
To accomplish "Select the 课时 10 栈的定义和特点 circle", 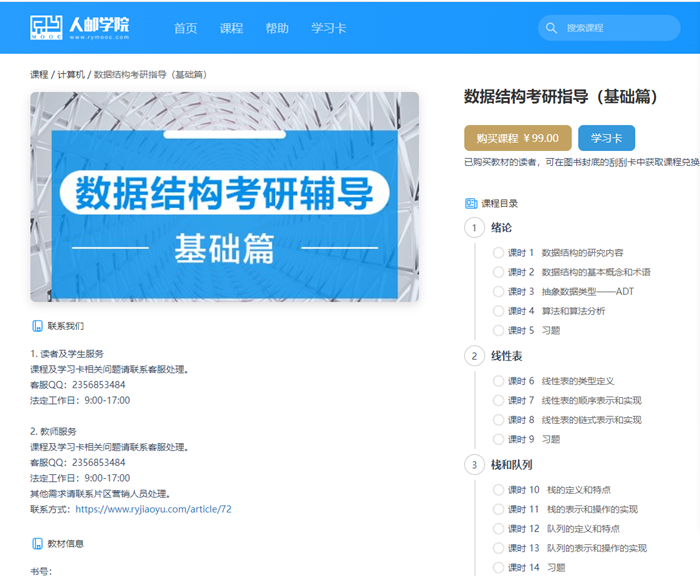I will (x=498, y=490).
